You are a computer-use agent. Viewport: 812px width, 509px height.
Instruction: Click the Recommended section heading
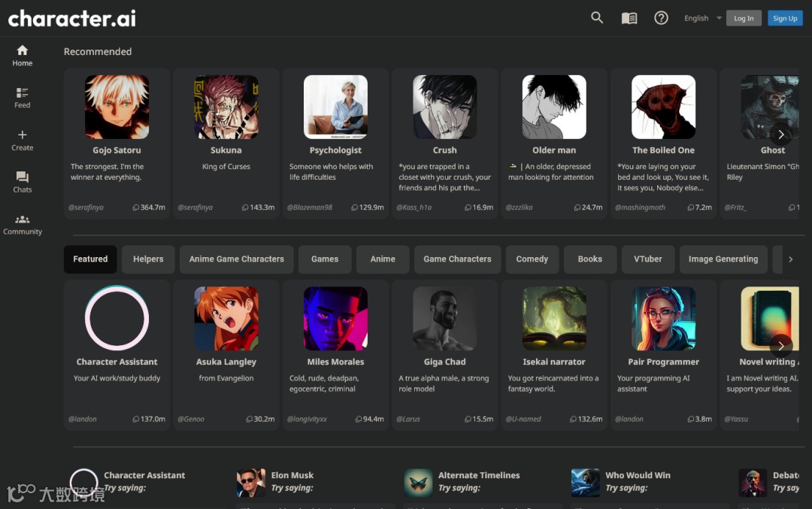(98, 52)
